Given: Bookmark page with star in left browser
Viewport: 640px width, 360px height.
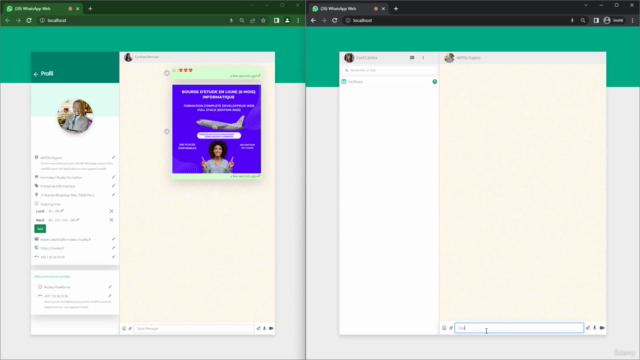Looking at the screenshot, I should (x=263, y=20).
